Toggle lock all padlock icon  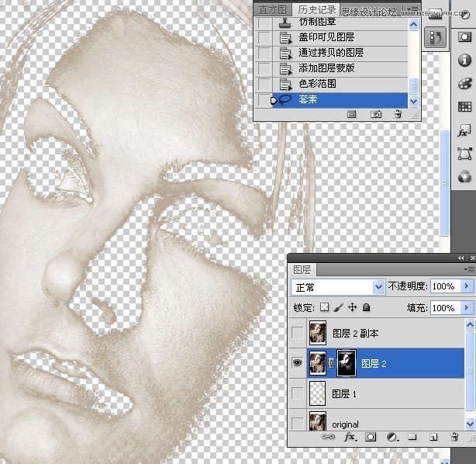pos(367,307)
